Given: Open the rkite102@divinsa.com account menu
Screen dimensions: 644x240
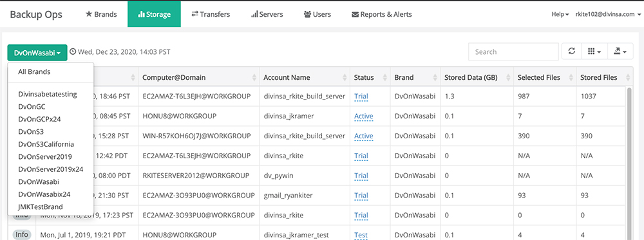Looking at the screenshot, I should tap(608, 14).
